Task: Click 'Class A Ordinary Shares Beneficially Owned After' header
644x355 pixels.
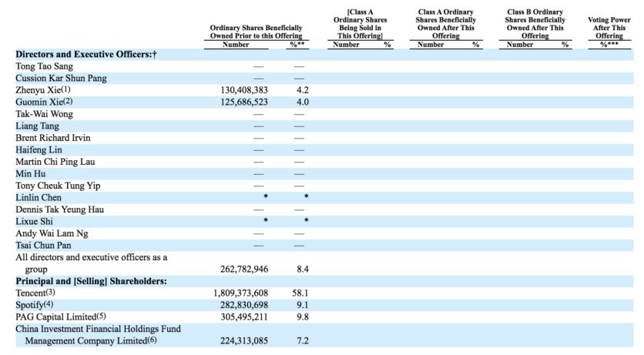Action: point(445,24)
